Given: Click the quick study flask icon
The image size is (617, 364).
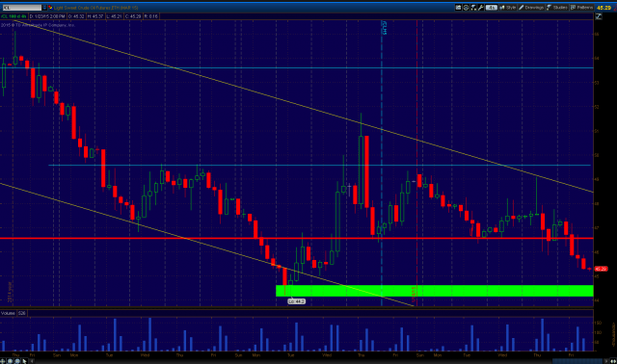Looking at the screenshot, I should click(473, 8).
